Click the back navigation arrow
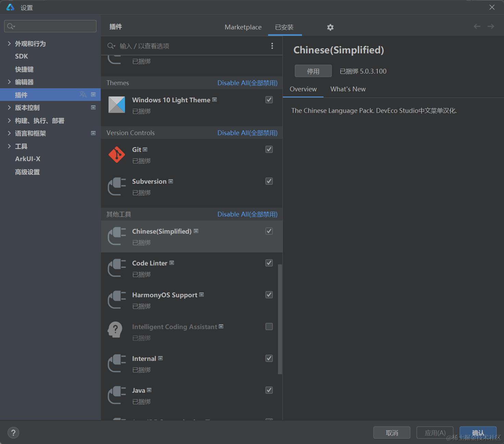 tap(477, 26)
